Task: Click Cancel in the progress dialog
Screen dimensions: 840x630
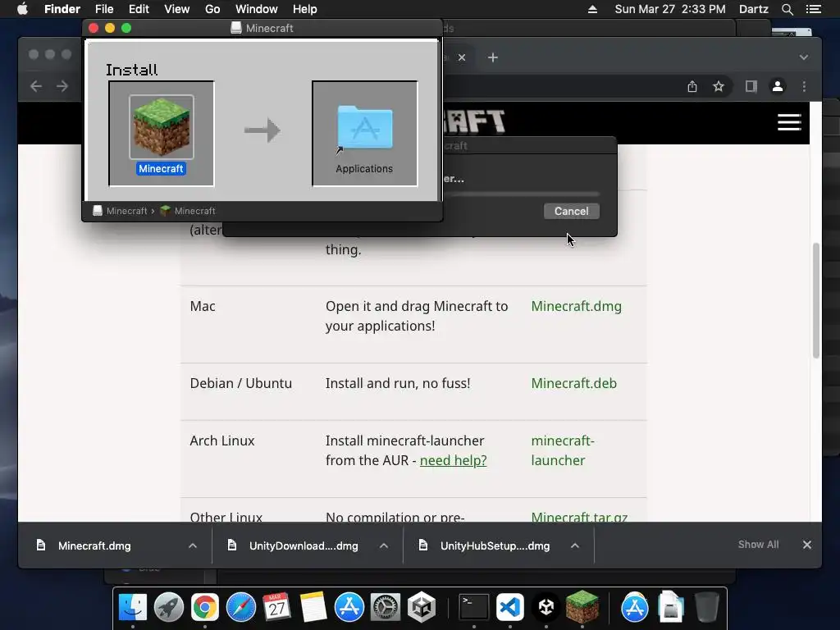Action: [571, 211]
